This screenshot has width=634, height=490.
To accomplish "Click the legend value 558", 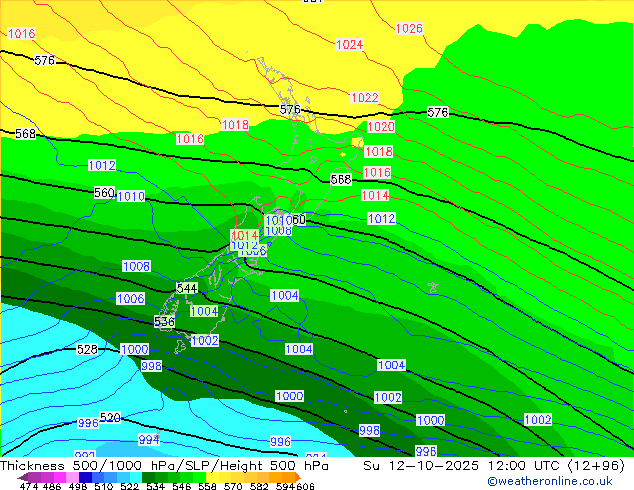I will [207, 486].
